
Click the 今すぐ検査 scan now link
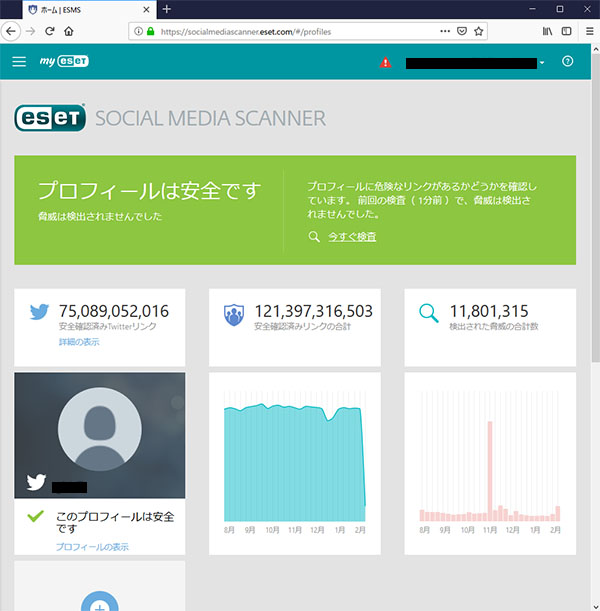click(x=352, y=237)
